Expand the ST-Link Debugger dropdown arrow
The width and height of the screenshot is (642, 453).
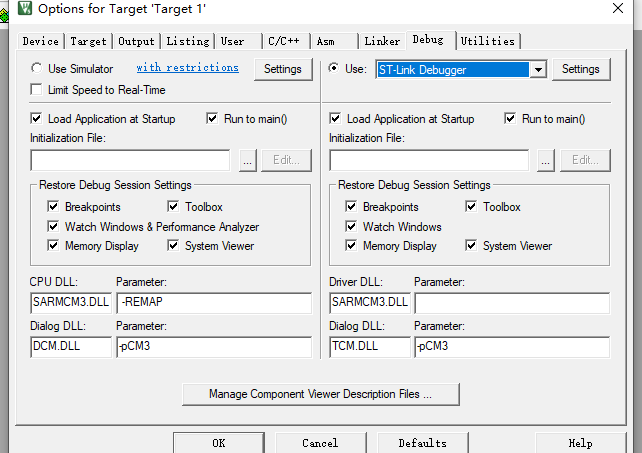[538, 70]
